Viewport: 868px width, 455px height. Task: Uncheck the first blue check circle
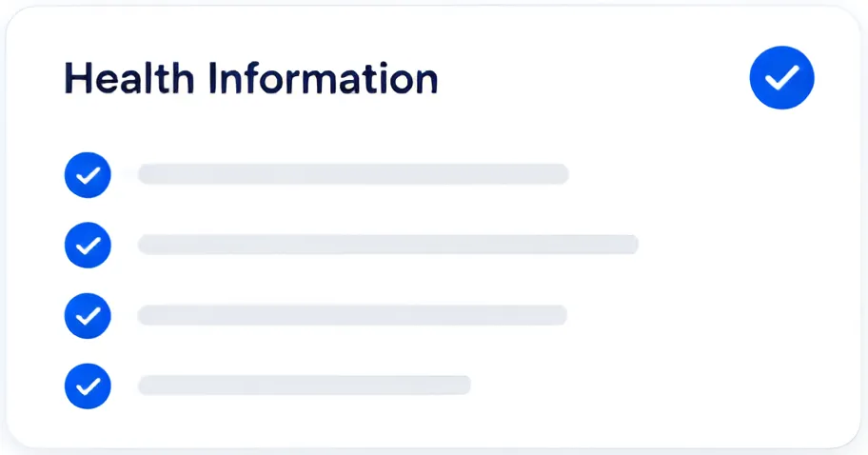pyautogui.click(x=88, y=175)
